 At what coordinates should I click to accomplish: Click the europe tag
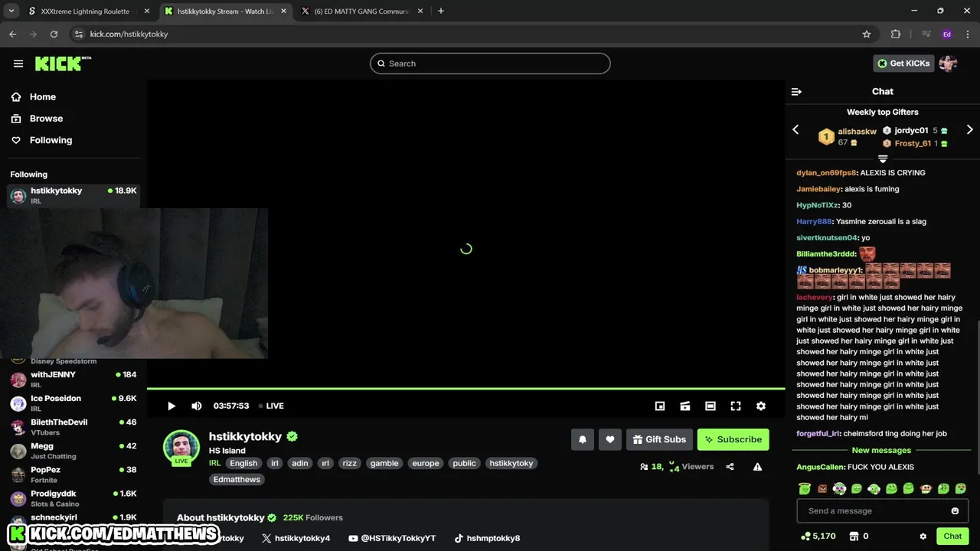426,463
